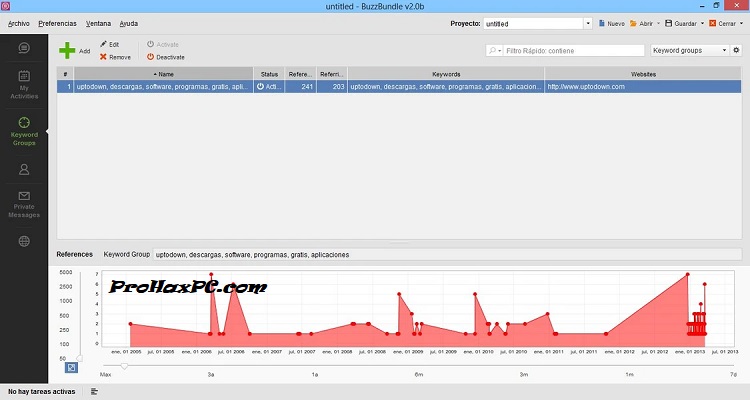Click the 203 referring cell

(x=332, y=87)
